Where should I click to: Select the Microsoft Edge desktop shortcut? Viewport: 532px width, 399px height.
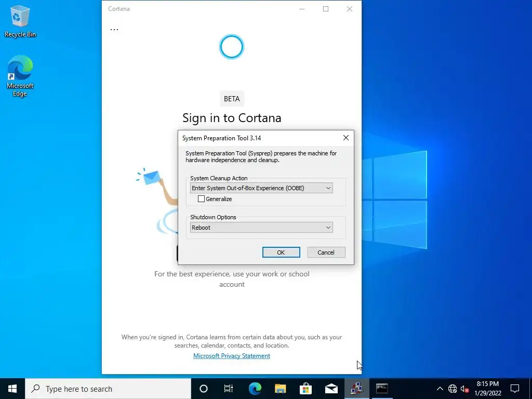tap(20, 76)
